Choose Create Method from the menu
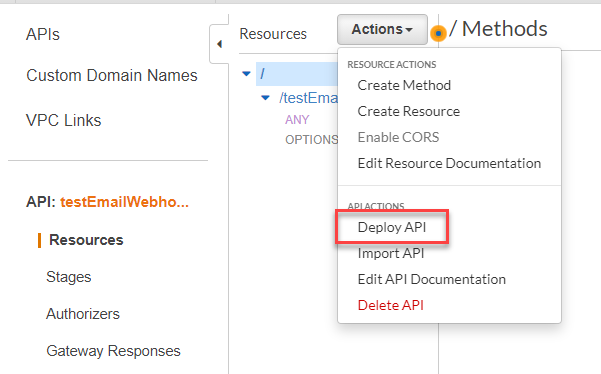The image size is (601, 374). tap(404, 85)
